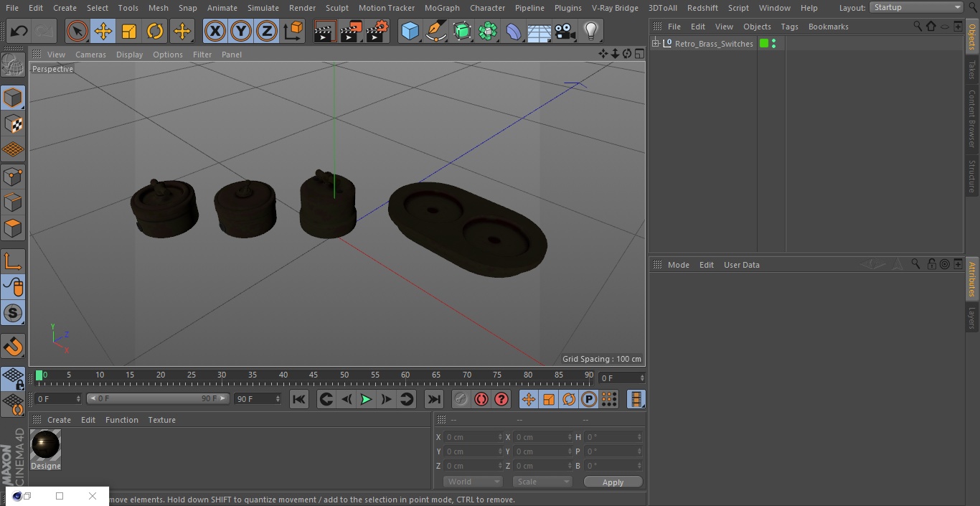Image resolution: width=980 pixels, height=506 pixels.
Task: Play the animation forward
Action: coord(366,399)
